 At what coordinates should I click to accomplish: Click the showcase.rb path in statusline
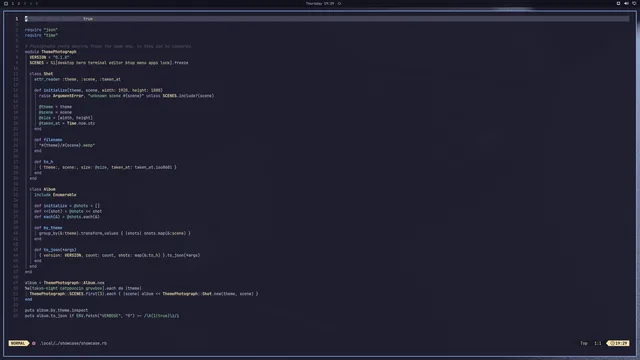click(x=73, y=343)
